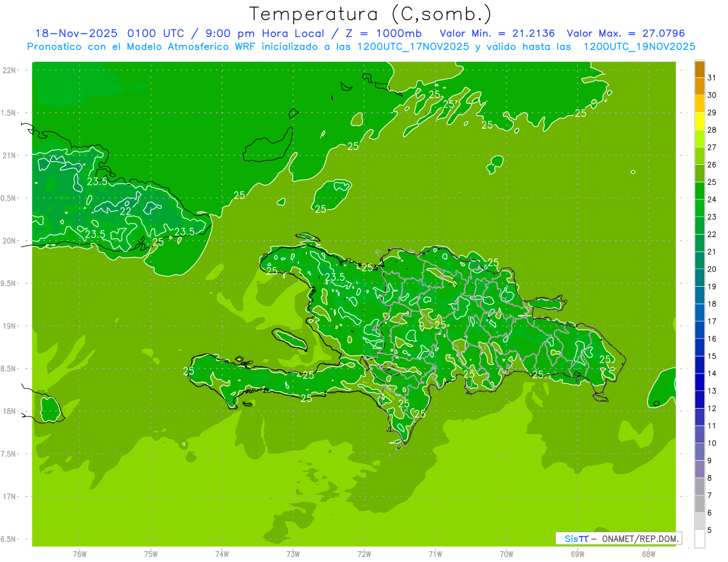Click the "18N" latitude axis label
Viewport: 728px width, 562px height.
coord(9,411)
